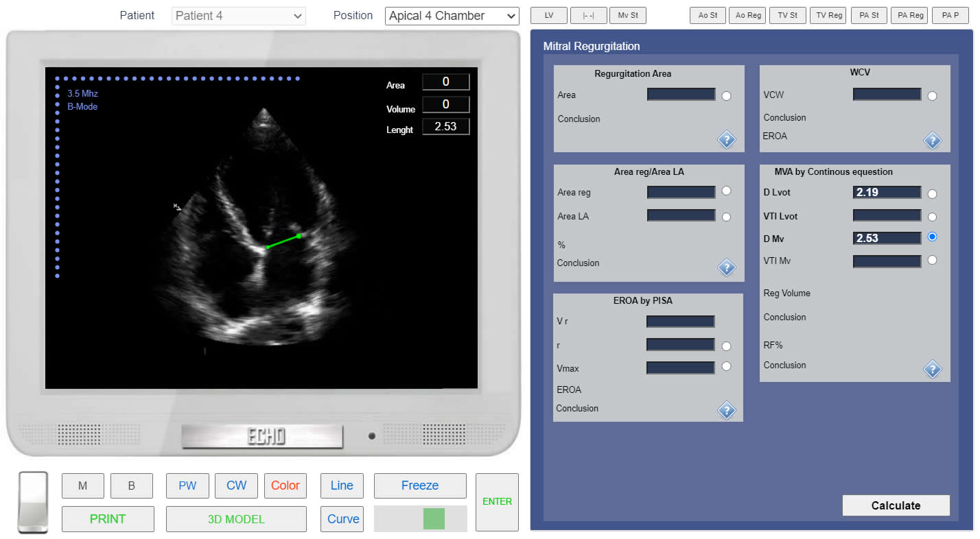Click the Calculate button
Viewport: 980px width, 539px height.
(896, 505)
